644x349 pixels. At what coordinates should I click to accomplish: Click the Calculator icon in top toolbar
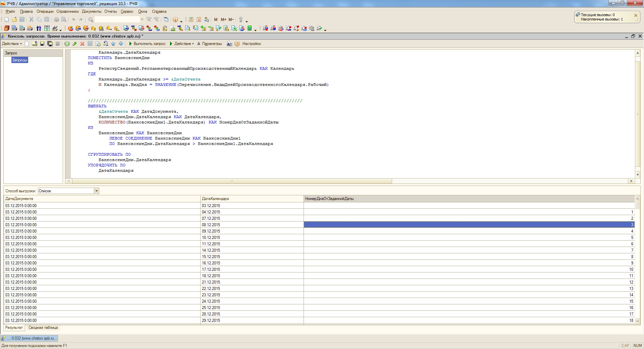[x=191, y=19]
